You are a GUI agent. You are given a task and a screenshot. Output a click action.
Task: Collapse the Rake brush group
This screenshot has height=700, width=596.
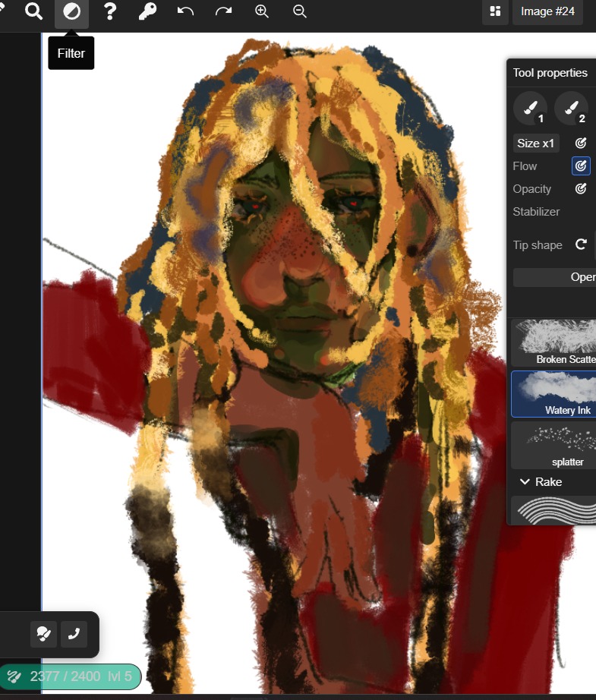[x=525, y=481]
